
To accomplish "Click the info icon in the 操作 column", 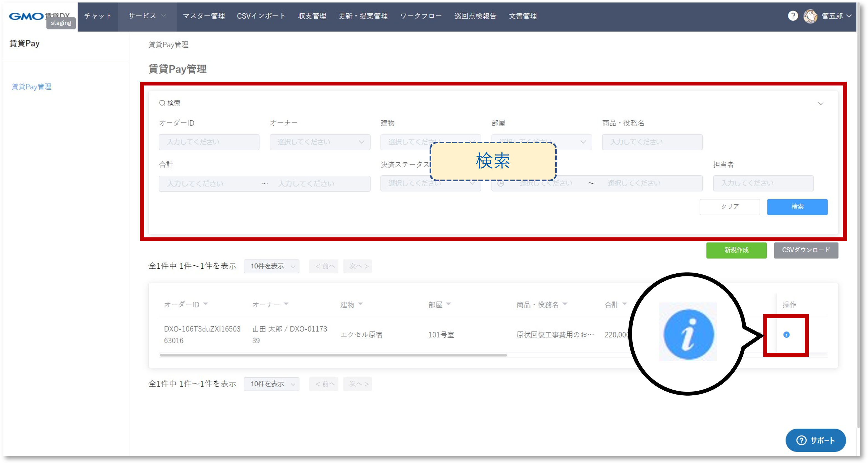I will coord(786,334).
